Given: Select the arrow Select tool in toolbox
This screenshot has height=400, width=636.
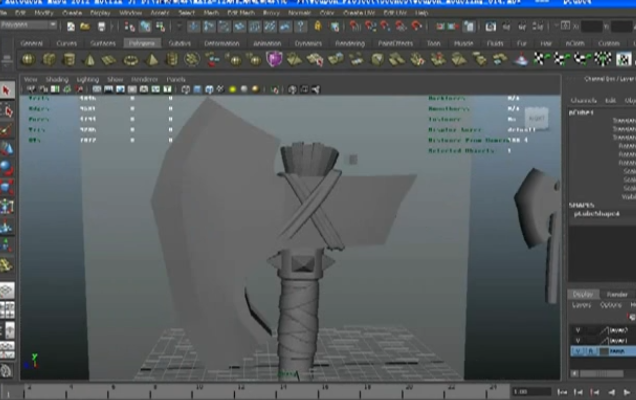Looking at the screenshot, I should 7,91.
